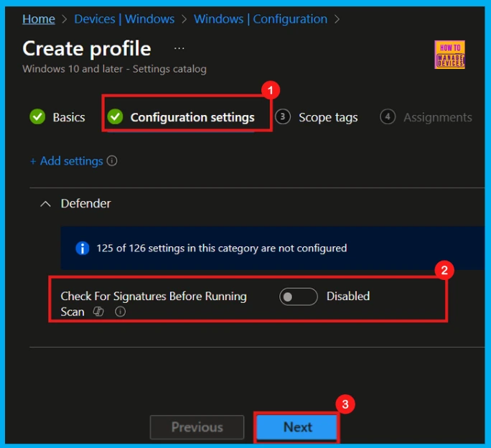Open the Devices | Windows breadcrumb
Viewport: 491px width, 448px height.
click(x=124, y=19)
